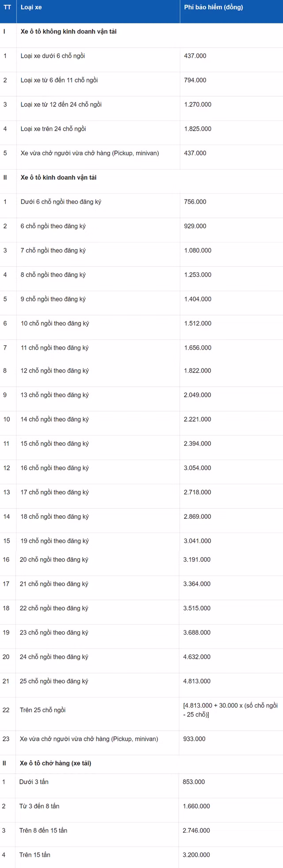The height and width of the screenshot is (868, 283).
Task: Click the "Phí bảo hiểm (đồng)" column header
Action: pos(213,8)
